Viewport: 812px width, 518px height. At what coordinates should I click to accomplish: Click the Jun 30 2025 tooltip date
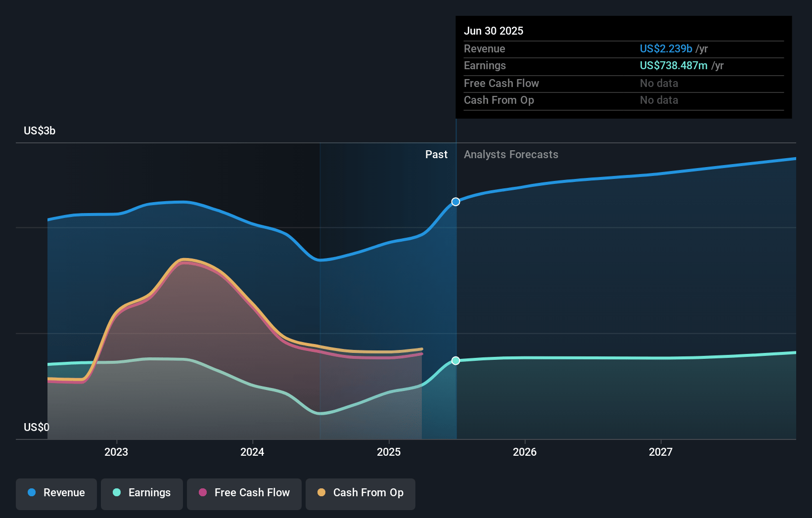(x=494, y=31)
